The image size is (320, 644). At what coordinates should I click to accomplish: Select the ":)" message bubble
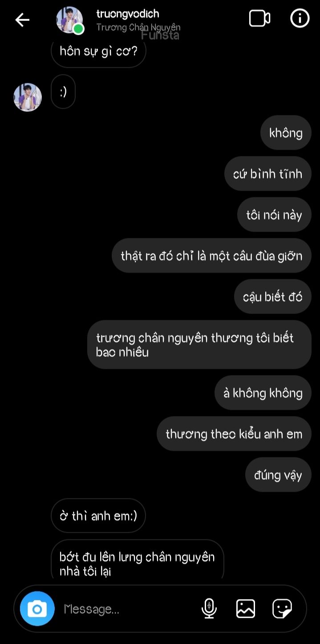(63, 92)
